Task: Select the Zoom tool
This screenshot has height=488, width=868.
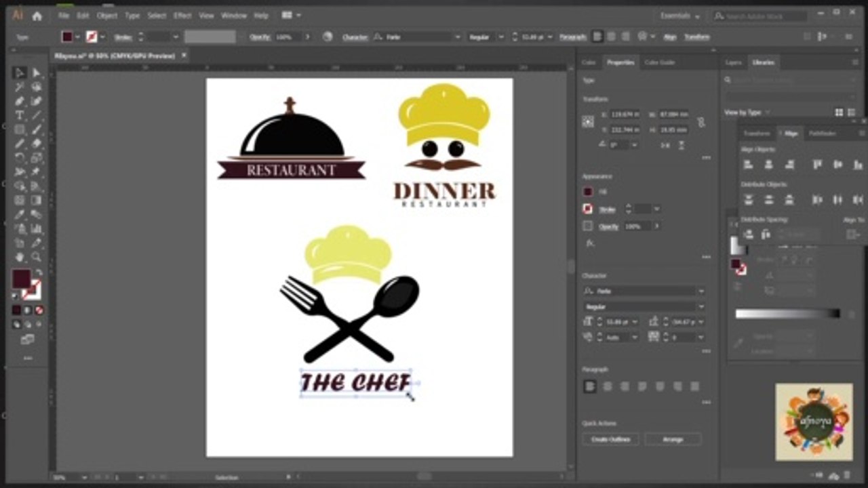Action: coord(36,258)
